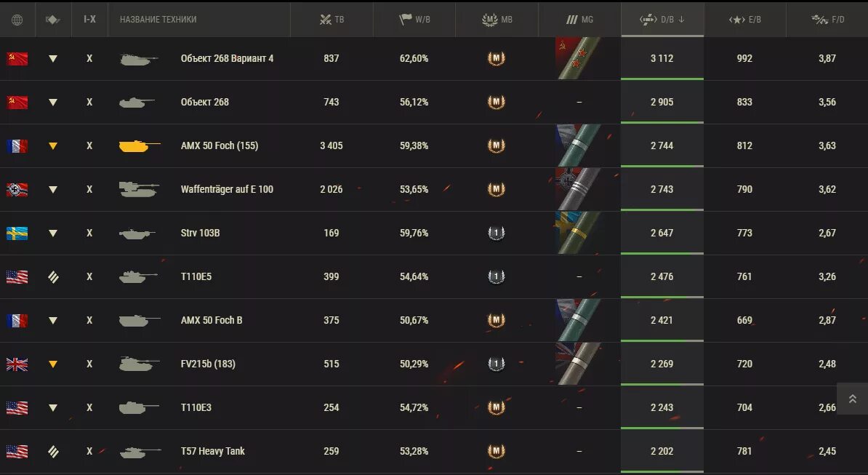This screenshot has height=475, width=868.
Task: Click scroll to top double-chevron button
Action: pos(853,399)
